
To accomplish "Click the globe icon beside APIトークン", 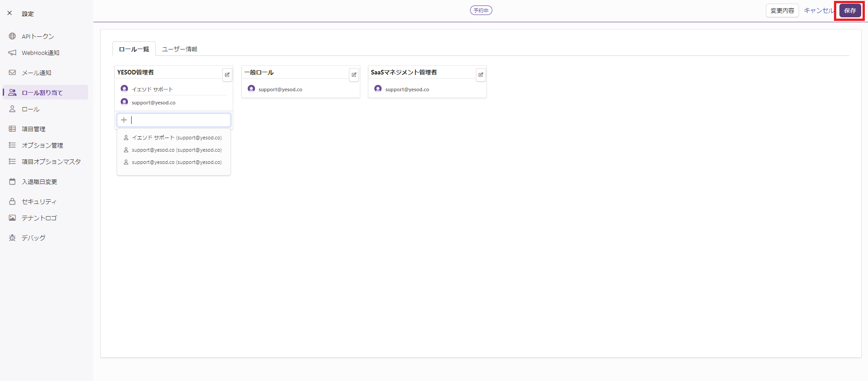I will point(12,36).
